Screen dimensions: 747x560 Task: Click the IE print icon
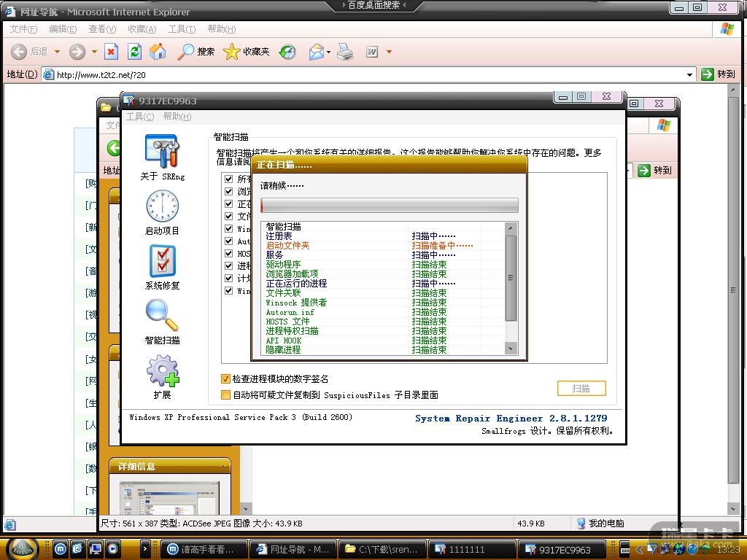pyautogui.click(x=345, y=52)
